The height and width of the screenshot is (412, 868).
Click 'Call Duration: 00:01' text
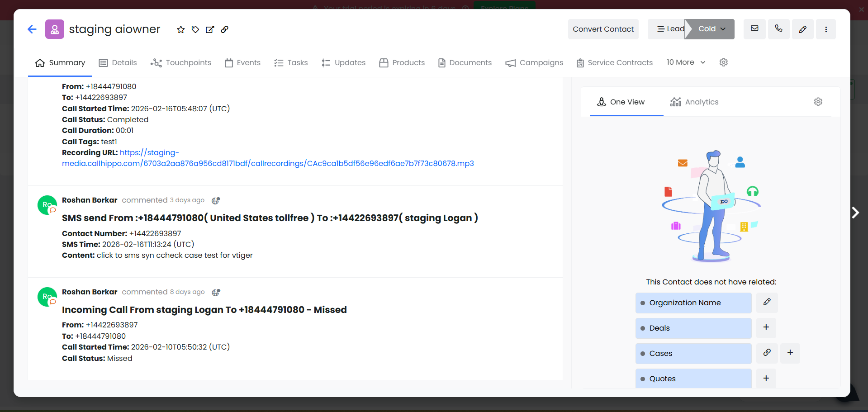click(x=98, y=131)
